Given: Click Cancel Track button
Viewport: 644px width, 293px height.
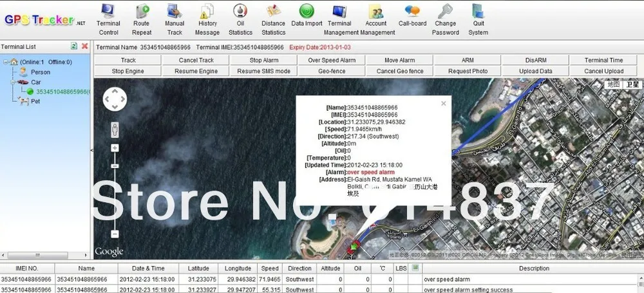Looking at the screenshot, I should pos(196,60).
